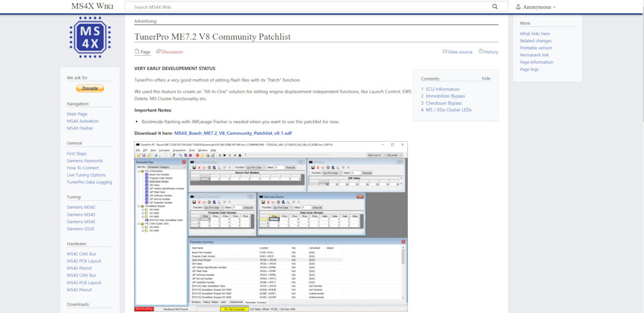Viewport: 644px width, 313px height.
Task: Click the TunerPro toolbar slider track
Action: (x=288, y=154)
